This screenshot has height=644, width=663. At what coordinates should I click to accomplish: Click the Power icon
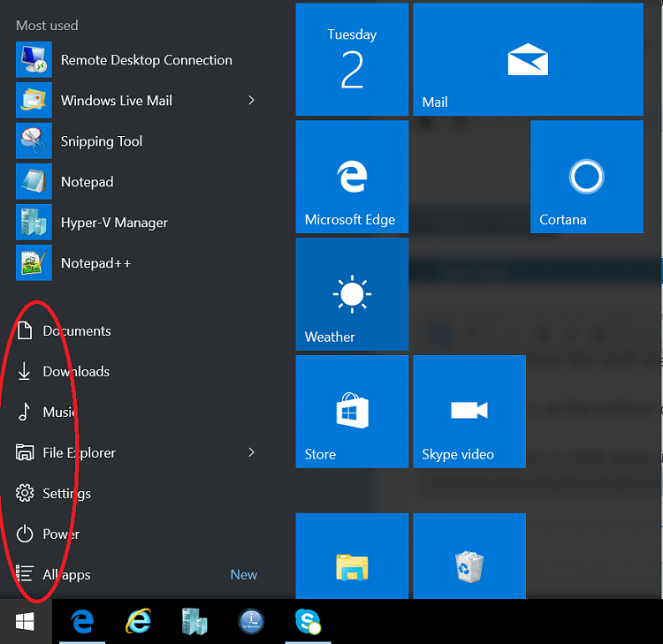[25, 534]
